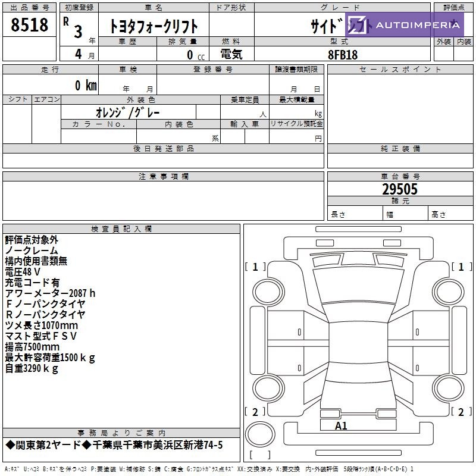Click fork length ツメ長さ1070mm

(42, 325)
